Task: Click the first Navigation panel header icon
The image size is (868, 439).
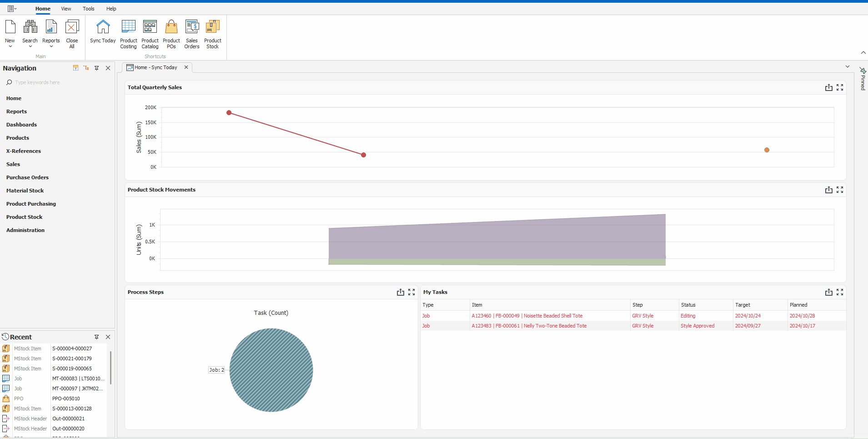Action: click(76, 68)
